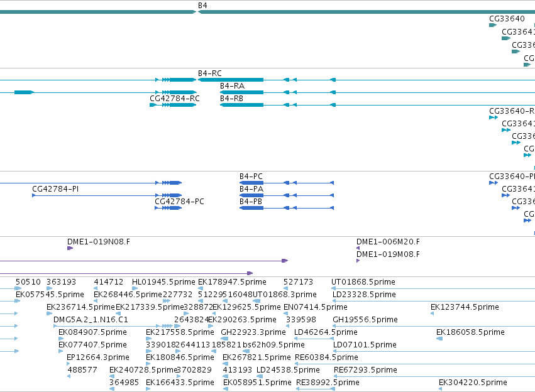The height and width of the screenshot is (392, 535).
Task: Open EN07414.5prime EST label
Action: point(315,307)
